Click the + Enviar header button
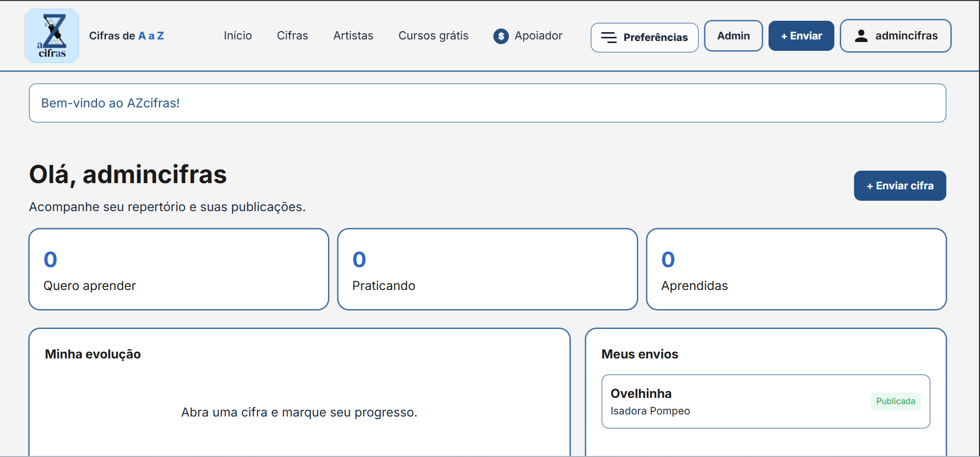This screenshot has width=980, height=457. tap(801, 36)
